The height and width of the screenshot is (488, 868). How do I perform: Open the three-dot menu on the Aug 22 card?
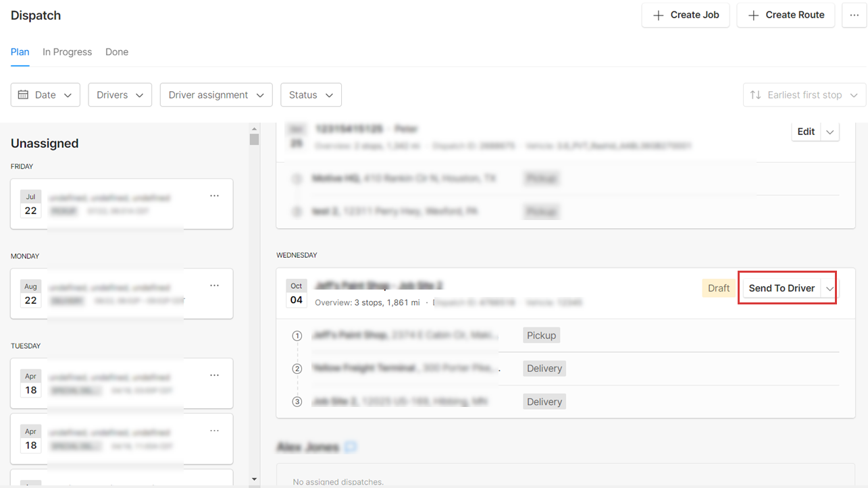pyautogui.click(x=214, y=285)
